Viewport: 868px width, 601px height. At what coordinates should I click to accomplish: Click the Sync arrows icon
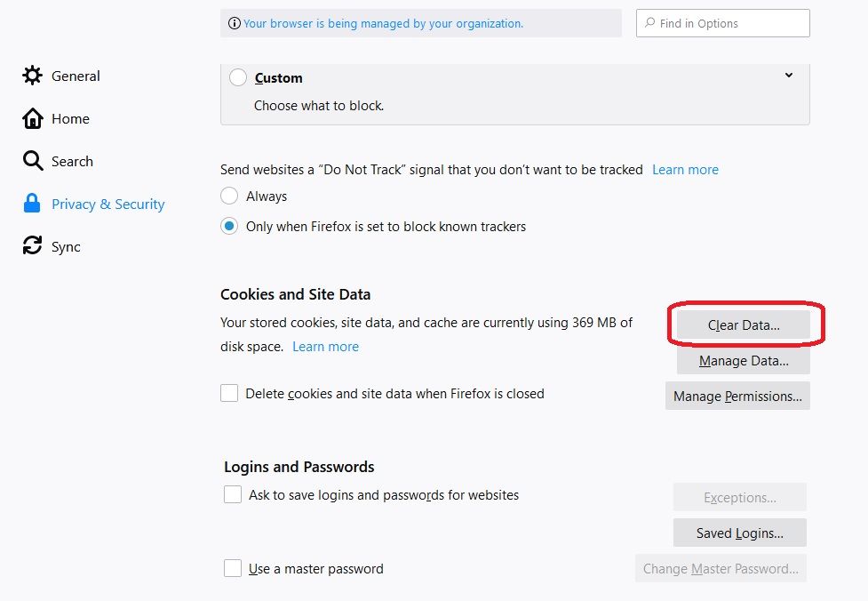pyautogui.click(x=32, y=245)
